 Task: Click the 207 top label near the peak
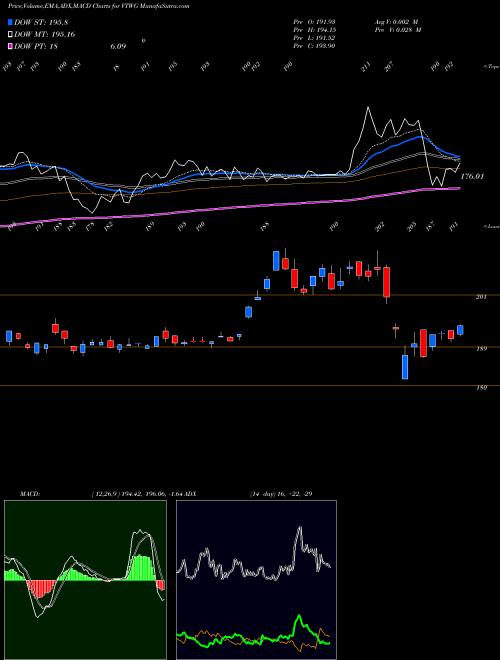tap(388, 67)
